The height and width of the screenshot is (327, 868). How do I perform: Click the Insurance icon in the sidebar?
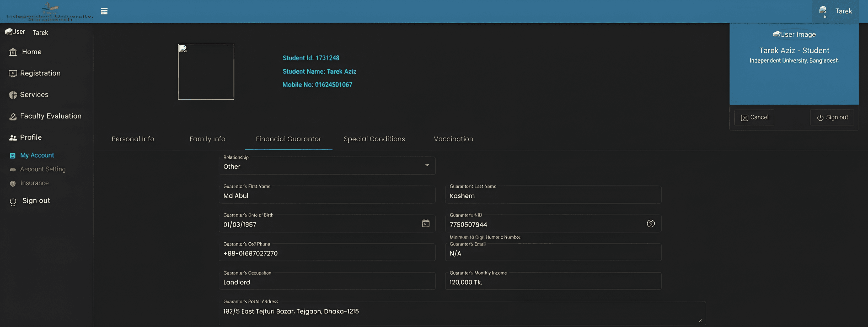[13, 183]
